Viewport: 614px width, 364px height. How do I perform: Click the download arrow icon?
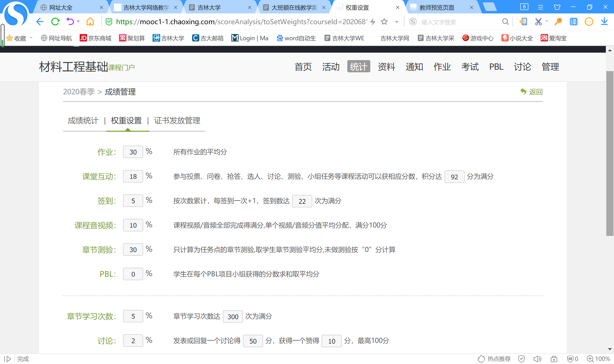pyautogui.click(x=604, y=22)
